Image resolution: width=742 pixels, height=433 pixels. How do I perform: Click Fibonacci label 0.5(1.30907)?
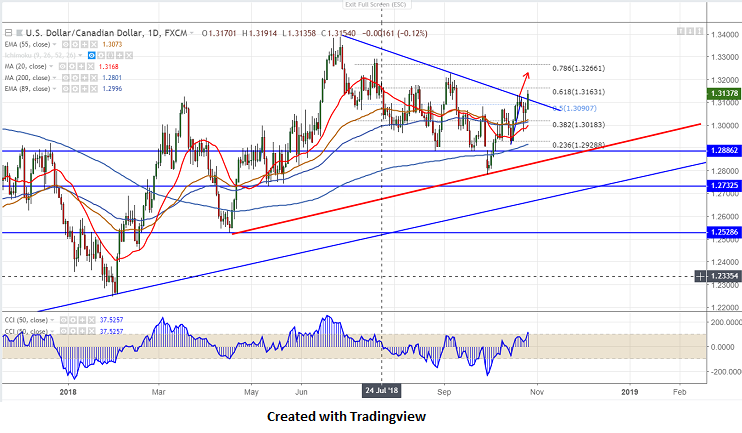(574, 108)
